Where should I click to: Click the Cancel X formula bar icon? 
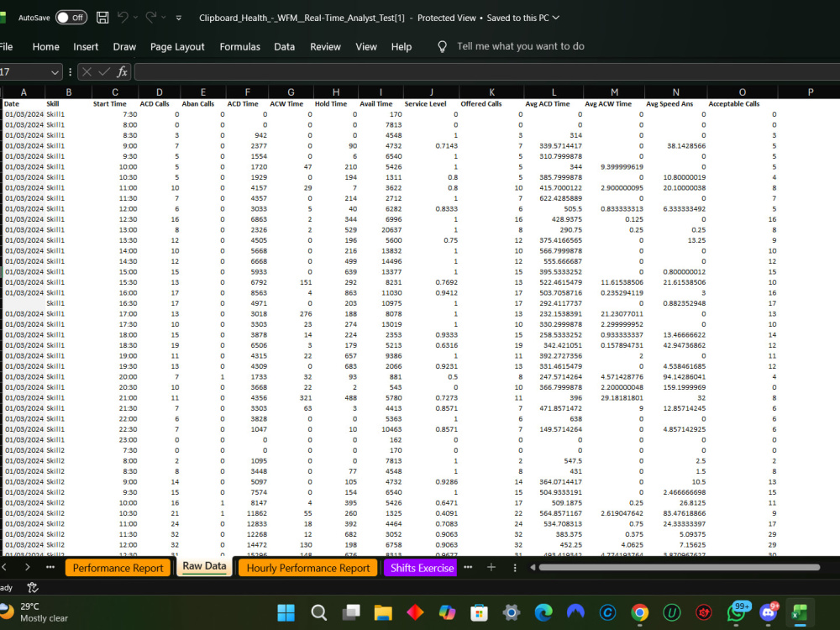pyautogui.click(x=87, y=71)
